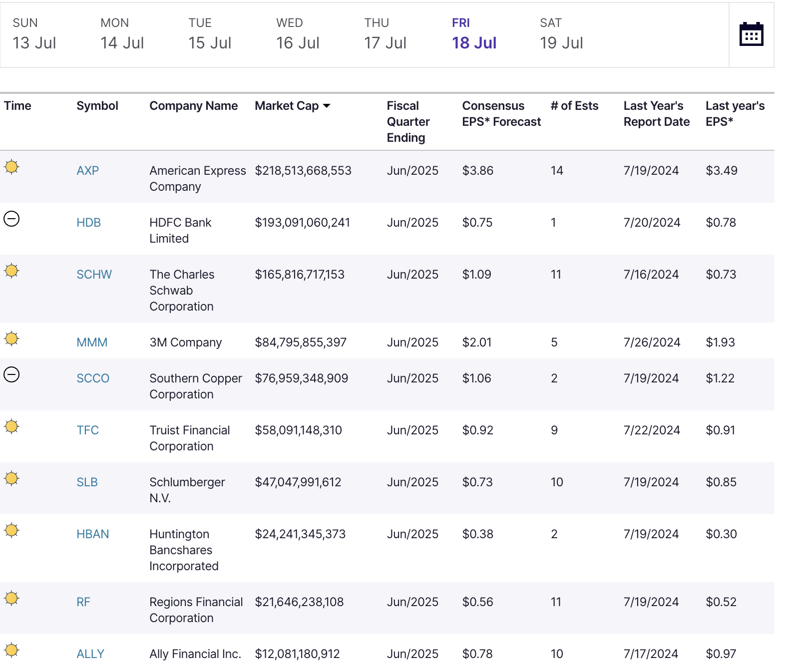Open the HBAN symbol link
The image size is (786, 672).
93,534
